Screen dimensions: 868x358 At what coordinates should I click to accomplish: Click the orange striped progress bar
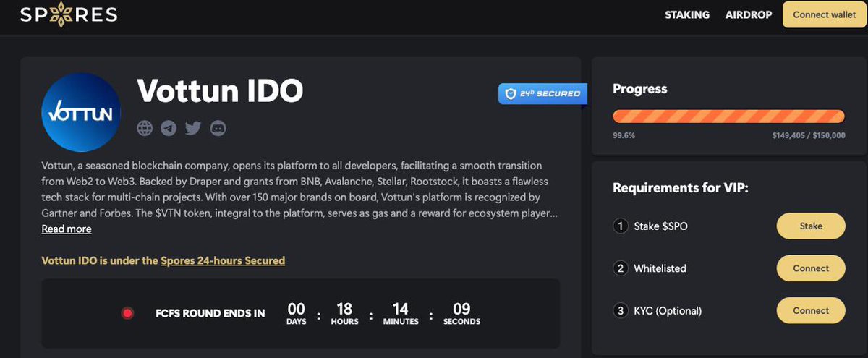pos(728,116)
